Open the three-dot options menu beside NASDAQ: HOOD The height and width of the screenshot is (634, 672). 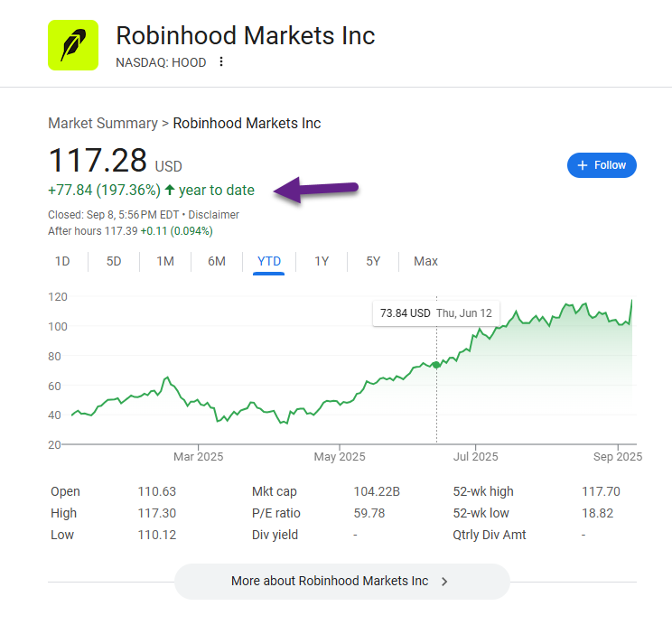tap(221, 61)
